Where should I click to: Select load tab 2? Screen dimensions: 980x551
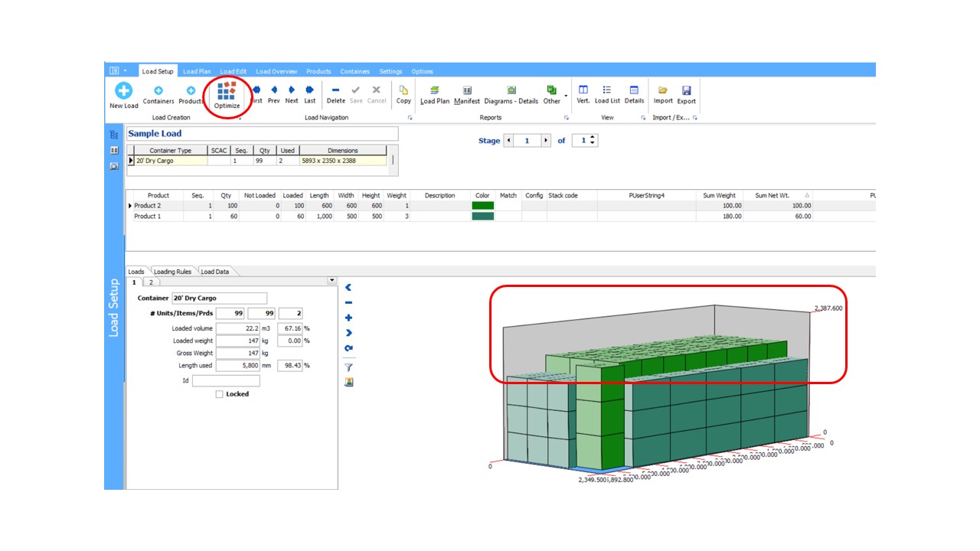(x=151, y=282)
